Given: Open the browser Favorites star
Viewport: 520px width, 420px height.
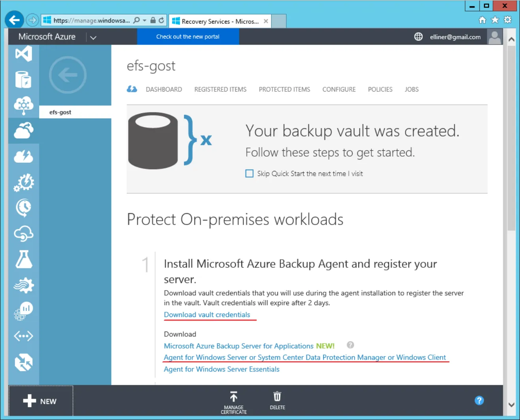Looking at the screenshot, I should (x=495, y=20).
